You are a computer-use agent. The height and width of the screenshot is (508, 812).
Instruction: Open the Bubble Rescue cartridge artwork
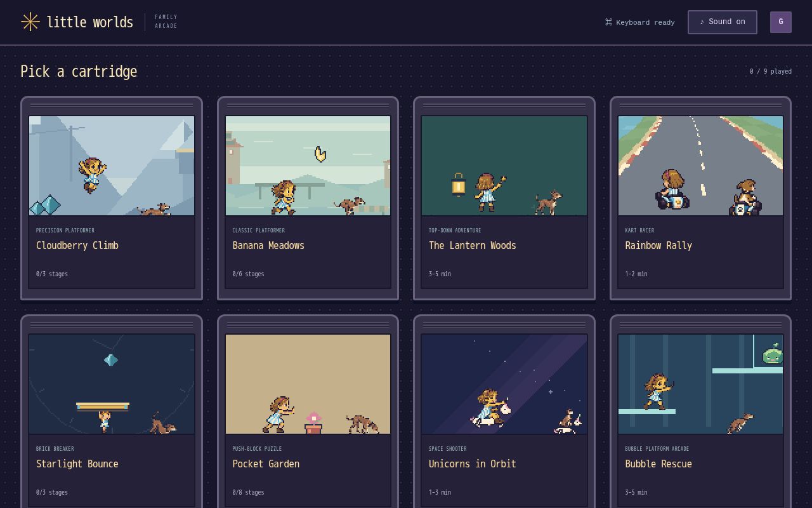click(700, 384)
